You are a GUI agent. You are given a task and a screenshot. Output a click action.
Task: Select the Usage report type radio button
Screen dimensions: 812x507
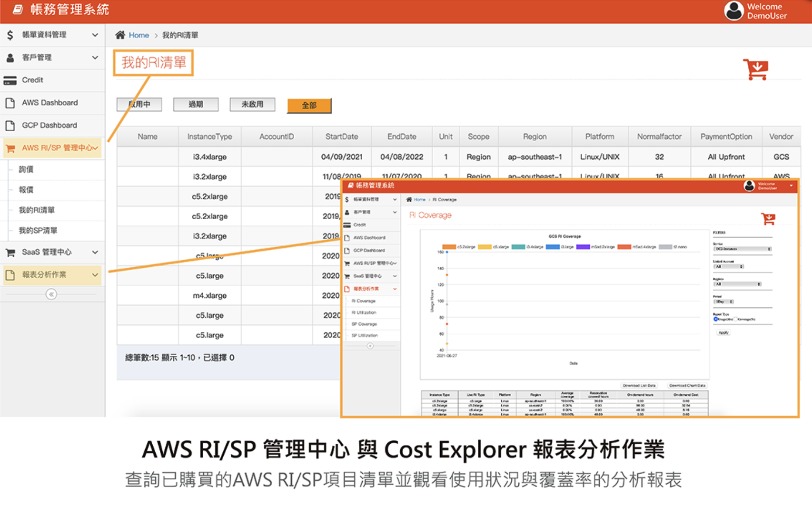[x=715, y=319]
